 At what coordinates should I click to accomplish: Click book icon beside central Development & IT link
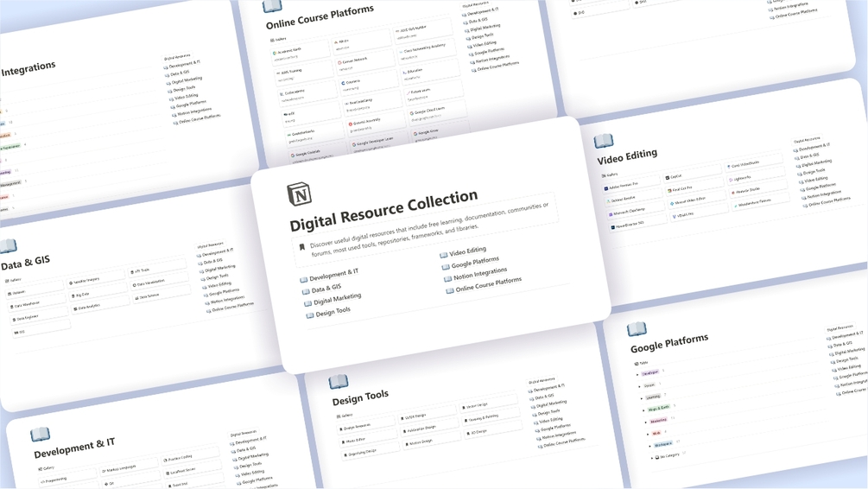tap(303, 279)
